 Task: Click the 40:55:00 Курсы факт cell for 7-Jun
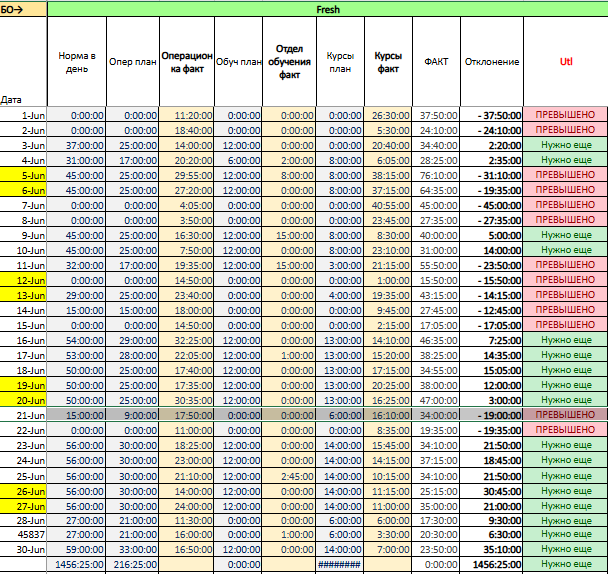pos(388,206)
